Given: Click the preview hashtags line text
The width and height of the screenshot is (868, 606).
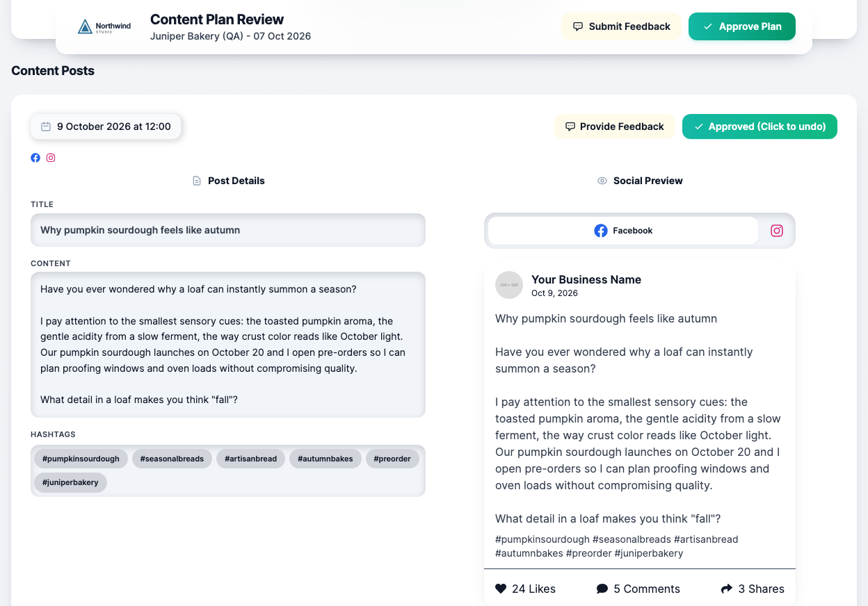Looking at the screenshot, I should 617,546.
